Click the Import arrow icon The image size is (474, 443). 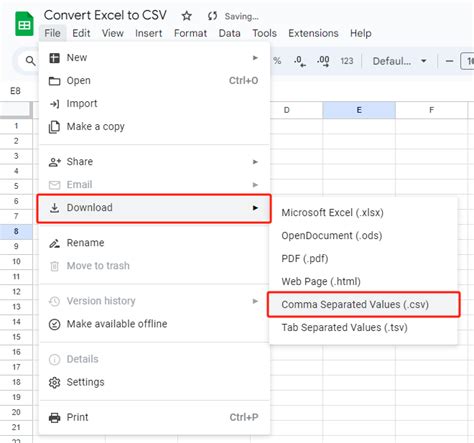[54, 104]
